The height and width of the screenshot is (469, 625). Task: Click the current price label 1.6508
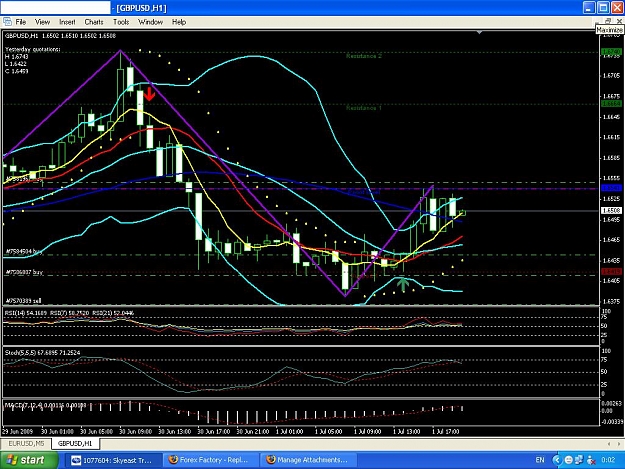point(611,210)
